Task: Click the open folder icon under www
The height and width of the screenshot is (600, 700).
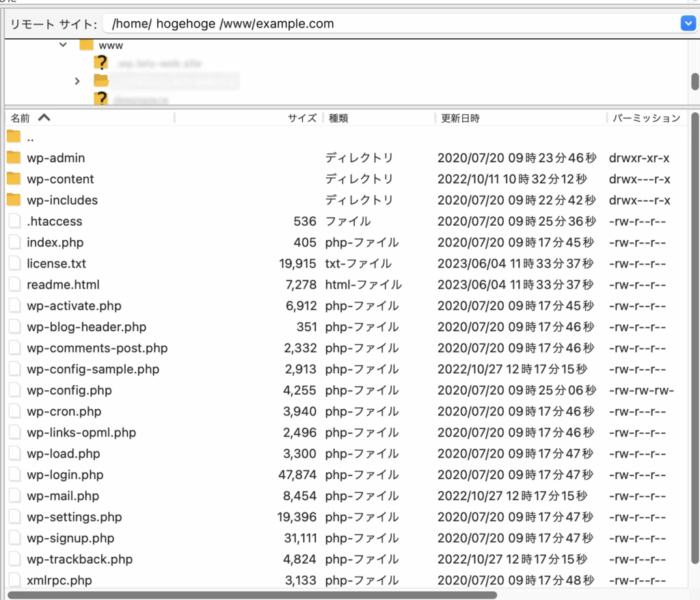Action: 101,81
